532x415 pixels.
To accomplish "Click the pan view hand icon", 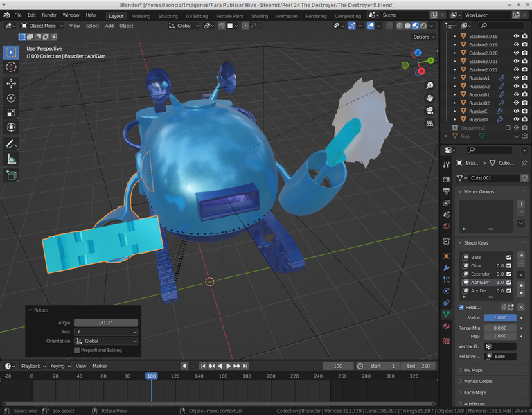I will click(x=429, y=98).
